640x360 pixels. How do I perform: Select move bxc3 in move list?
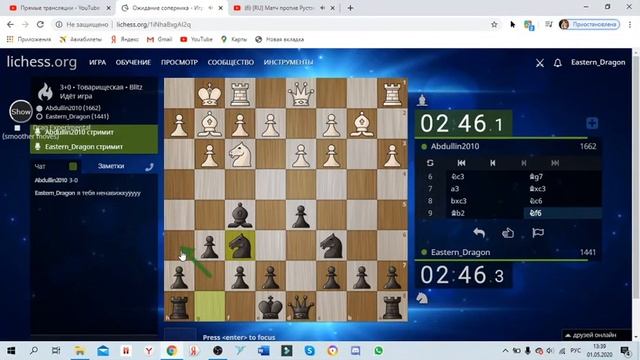[484, 201]
